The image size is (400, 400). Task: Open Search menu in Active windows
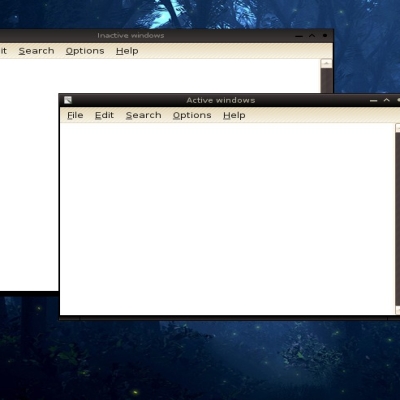(x=144, y=115)
